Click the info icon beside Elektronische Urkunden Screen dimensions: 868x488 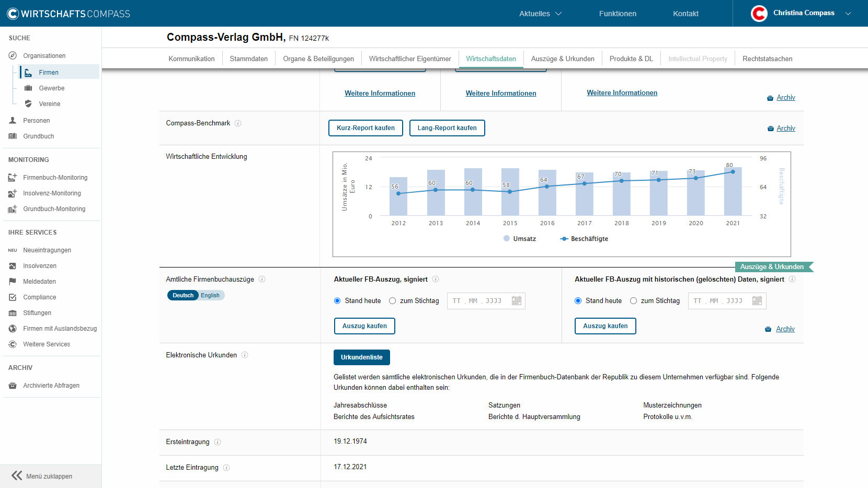pos(244,355)
